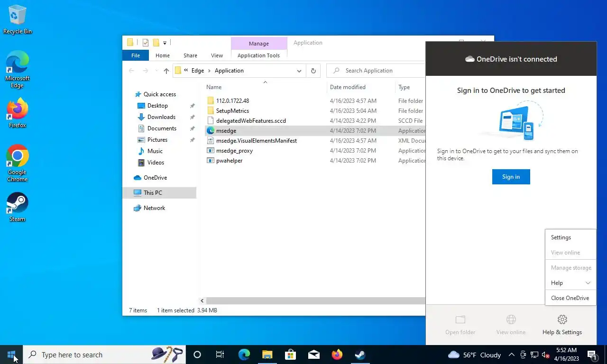
Task: Open the Firefox desktop shortcut
Action: point(18,113)
